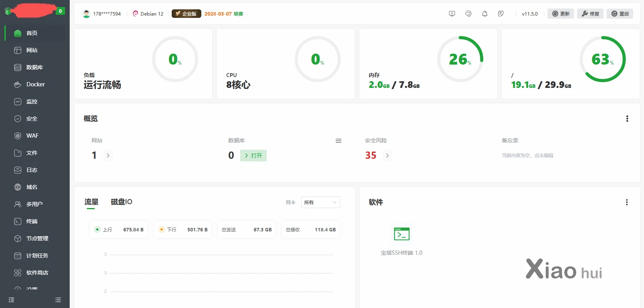Open the notes icon in top bar
Viewport: 644px width, 308px height.
501,14
